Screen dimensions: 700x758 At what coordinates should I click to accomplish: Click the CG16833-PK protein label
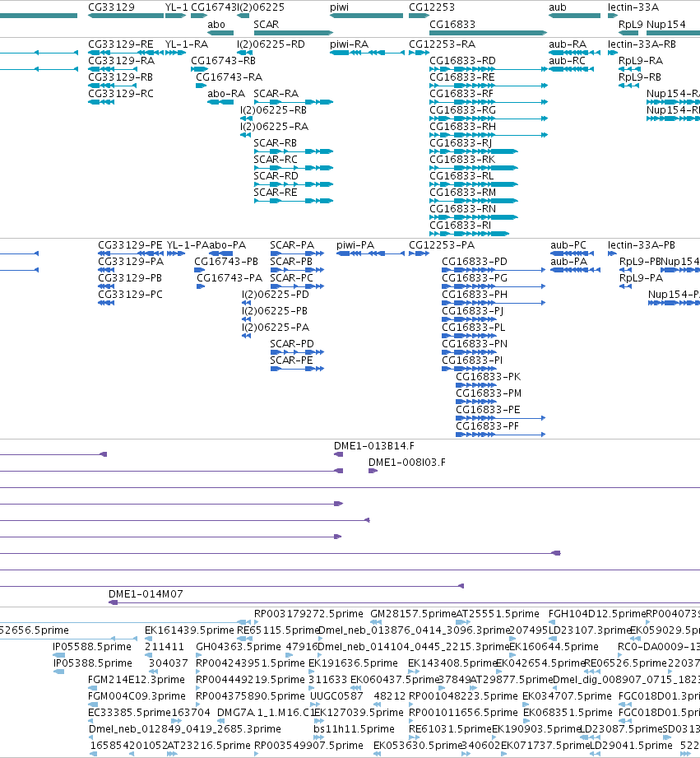point(489,377)
